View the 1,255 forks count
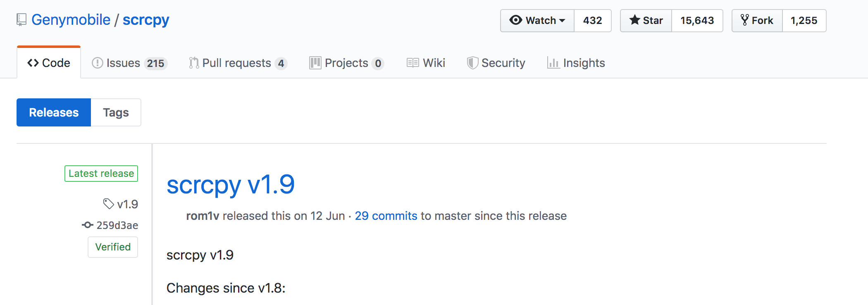868x305 pixels. pyautogui.click(x=804, y=21)
